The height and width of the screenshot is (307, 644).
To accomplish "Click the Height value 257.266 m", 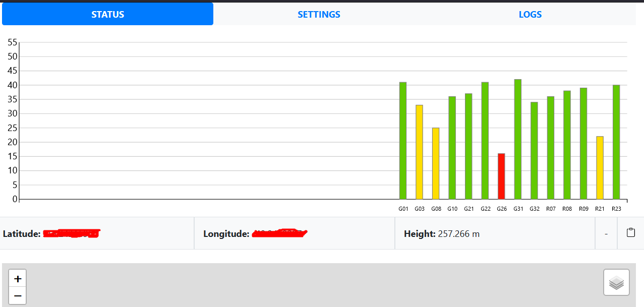I will click(459, 233).
